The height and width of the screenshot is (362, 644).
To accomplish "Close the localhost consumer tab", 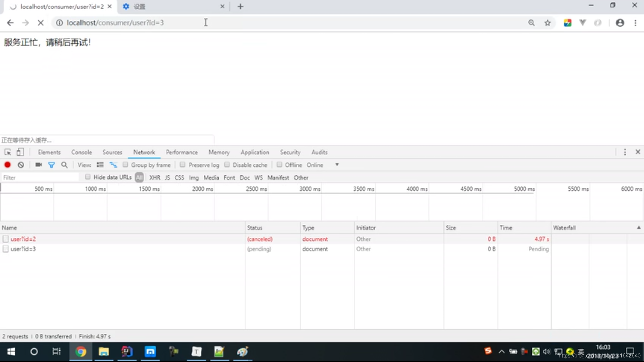I will click(110, 6).
